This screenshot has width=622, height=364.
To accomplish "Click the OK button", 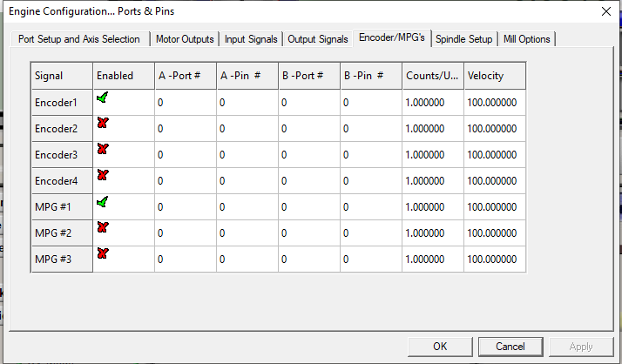I will coord(440,347).
